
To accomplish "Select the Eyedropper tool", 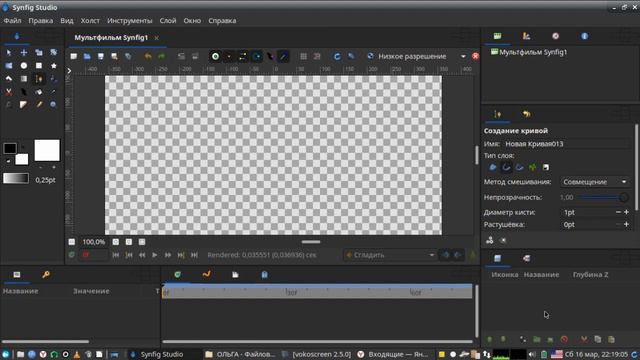I will (x=53, y=92).
